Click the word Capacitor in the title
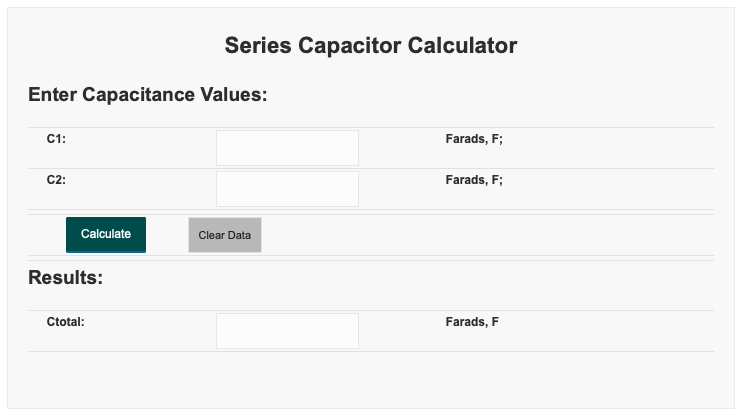This screenshot has width=745, height=419. (349, 46)
